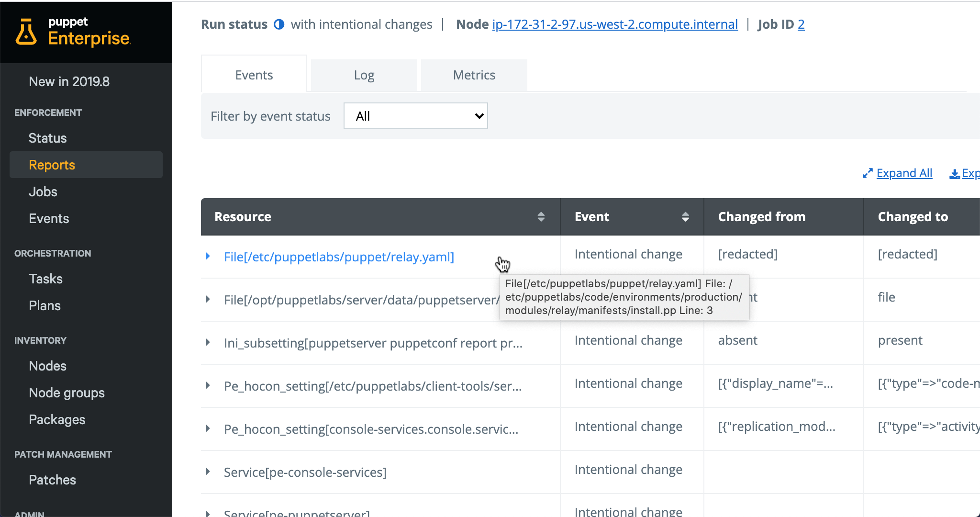Switch to the Log tab
Viewport: 980px width, 517px height.
point(364,75)
